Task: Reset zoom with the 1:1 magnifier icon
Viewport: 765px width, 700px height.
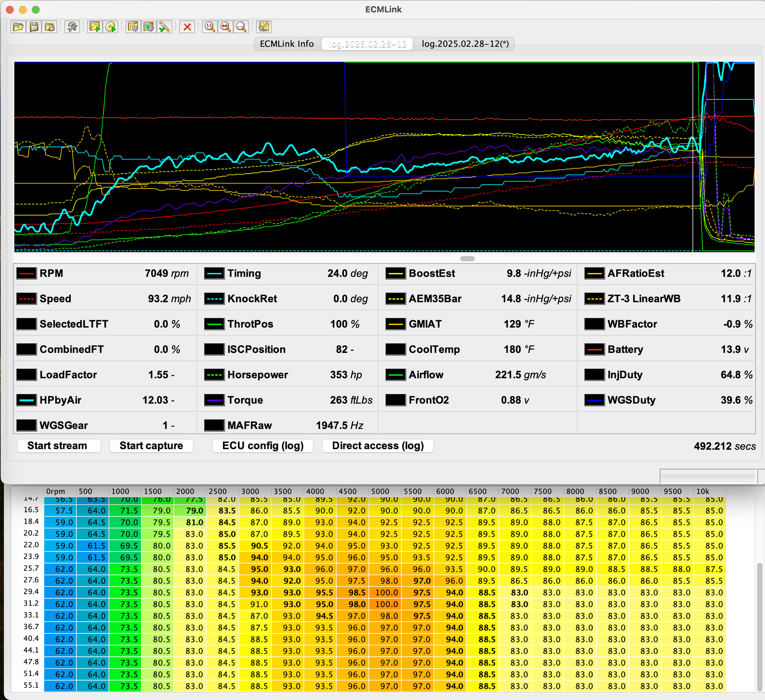Action: point(210,27)
